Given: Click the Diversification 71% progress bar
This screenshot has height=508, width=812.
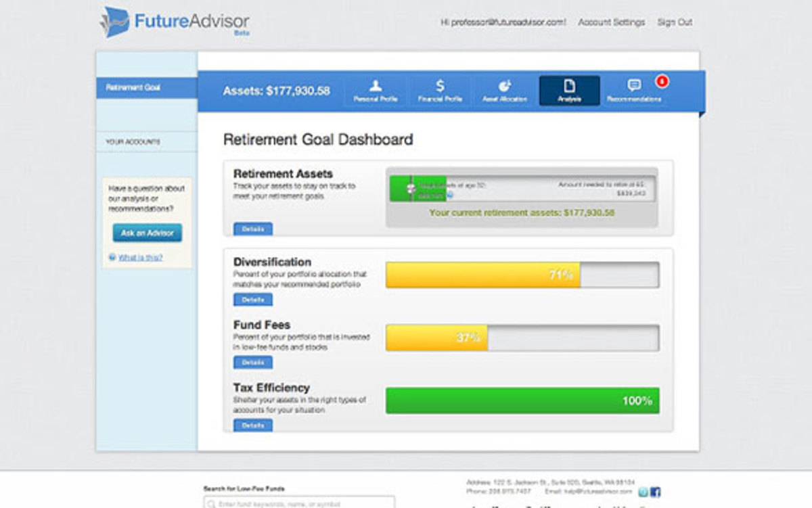Looking at the screenshot, I should (x=522, y=275).
